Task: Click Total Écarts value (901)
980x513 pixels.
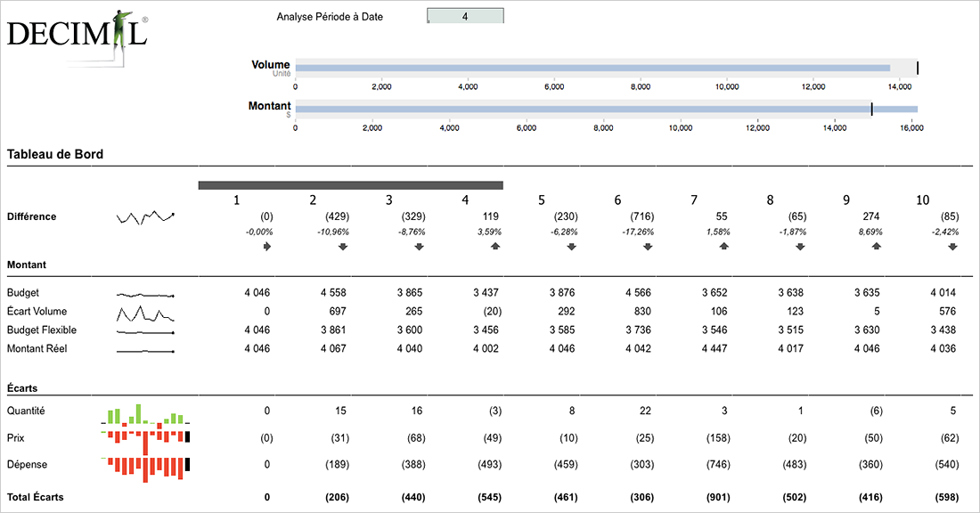Action: pyautogui.click(x=718, y=497)
